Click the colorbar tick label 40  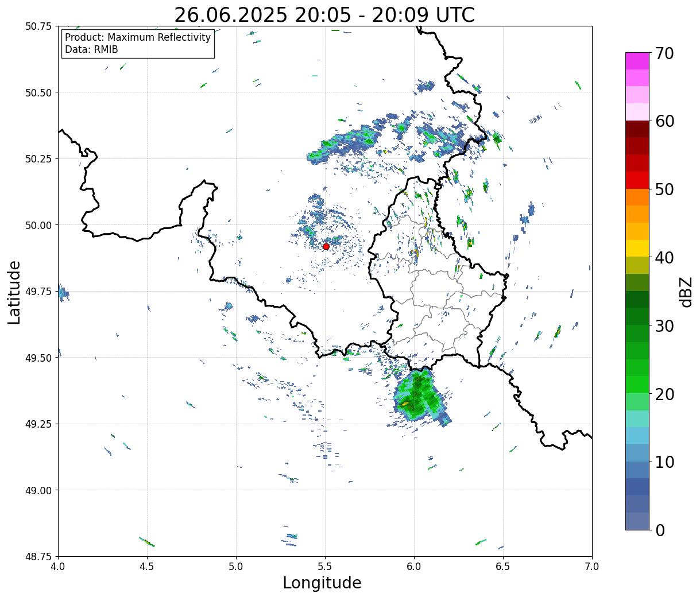click(664, 258)
